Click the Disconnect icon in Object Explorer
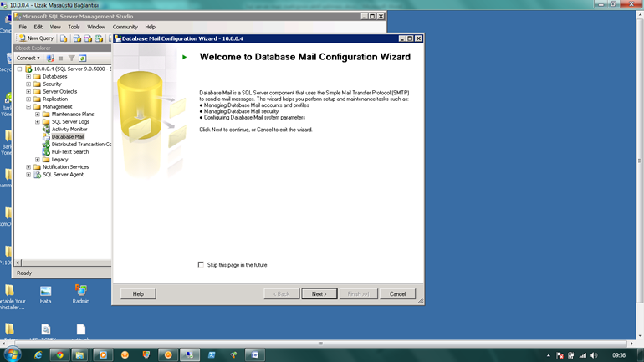The image size is (644, 362). [50, 59]
